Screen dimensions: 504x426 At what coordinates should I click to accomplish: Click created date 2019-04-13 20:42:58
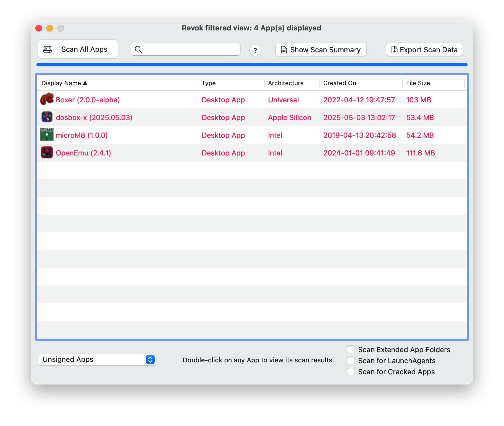click(x=360, y=135)
